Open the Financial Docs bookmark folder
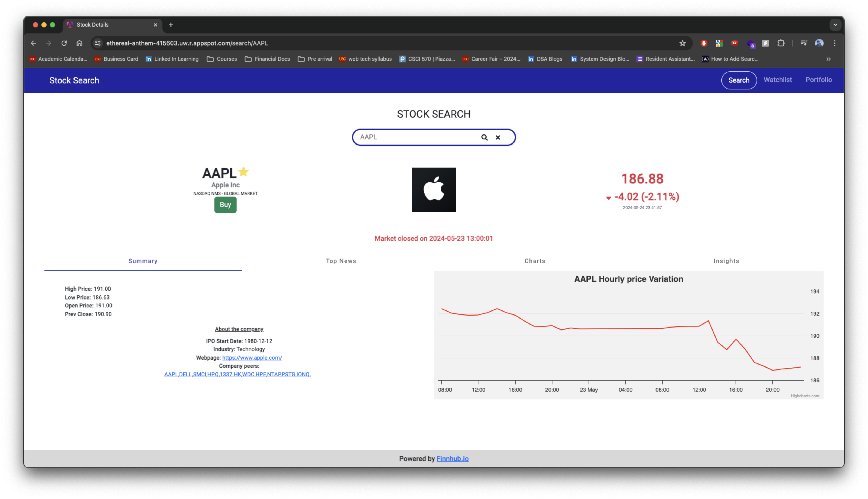 pos(267,59)
